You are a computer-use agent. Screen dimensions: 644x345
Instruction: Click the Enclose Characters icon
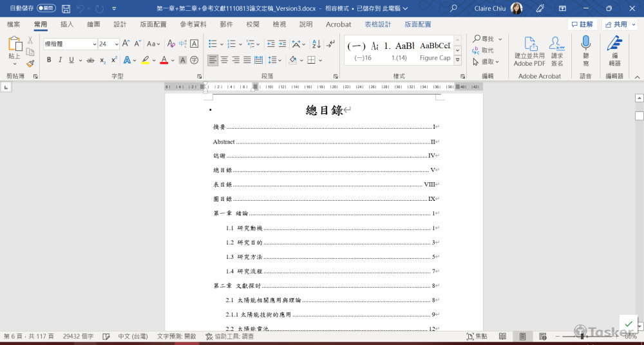point(194,60)
